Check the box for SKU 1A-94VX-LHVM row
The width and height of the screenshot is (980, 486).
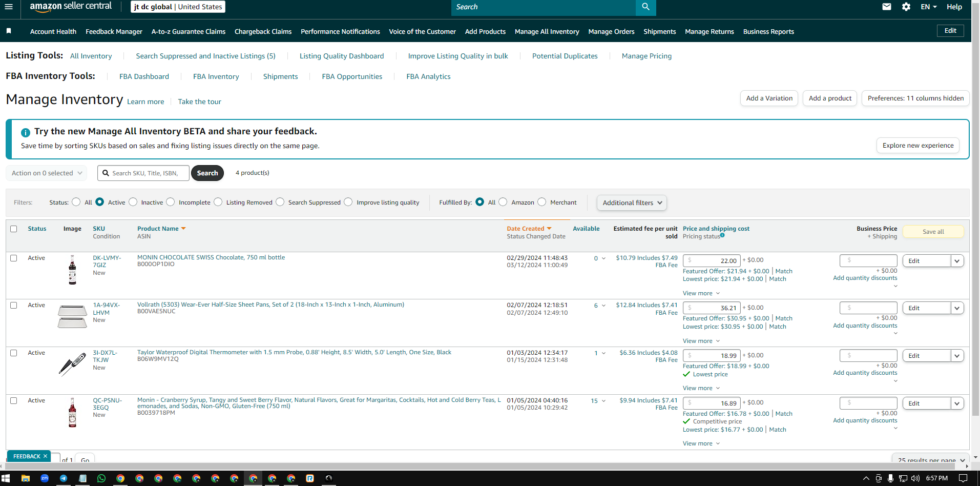click(14, 306)
